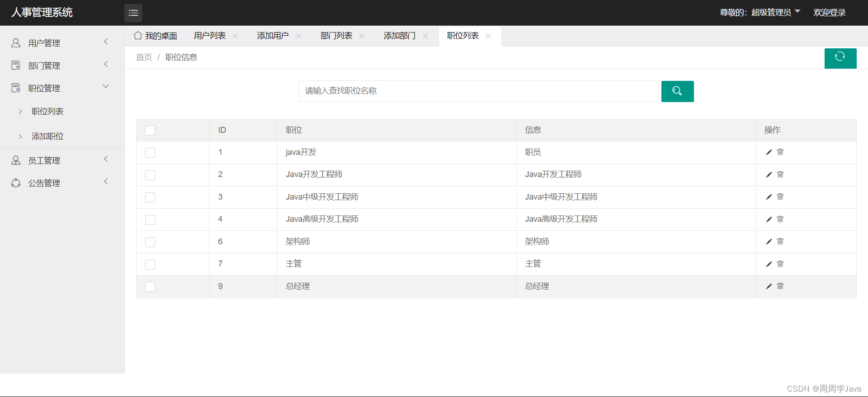868x397 pixels.
Task: Close the 部门列表 tab
Action: click(362, 36)
